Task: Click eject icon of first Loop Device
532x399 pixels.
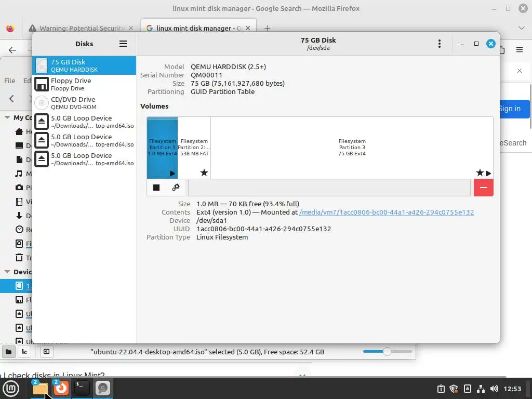Action: pyautogui.click(x=42, y=122)
